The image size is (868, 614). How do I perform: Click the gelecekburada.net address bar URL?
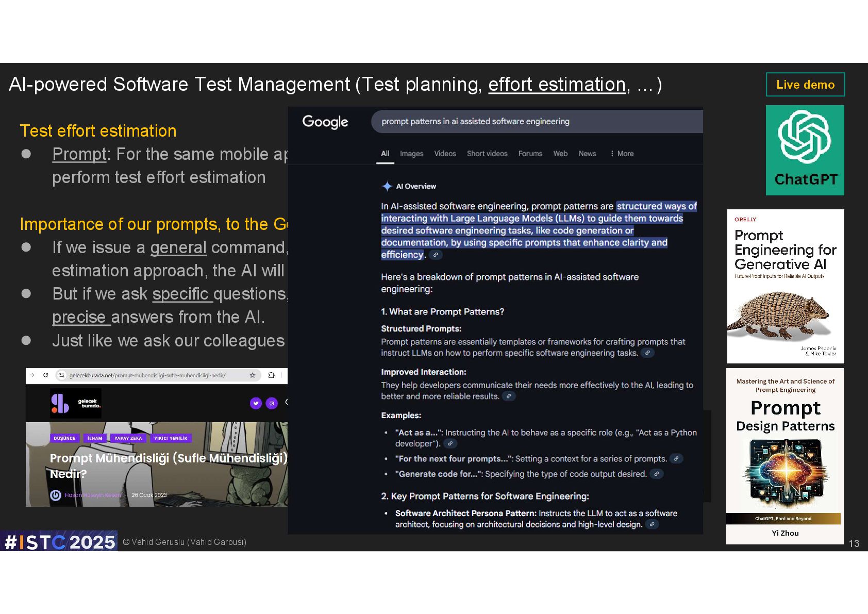pyautogui.click(x=147, y=375)
